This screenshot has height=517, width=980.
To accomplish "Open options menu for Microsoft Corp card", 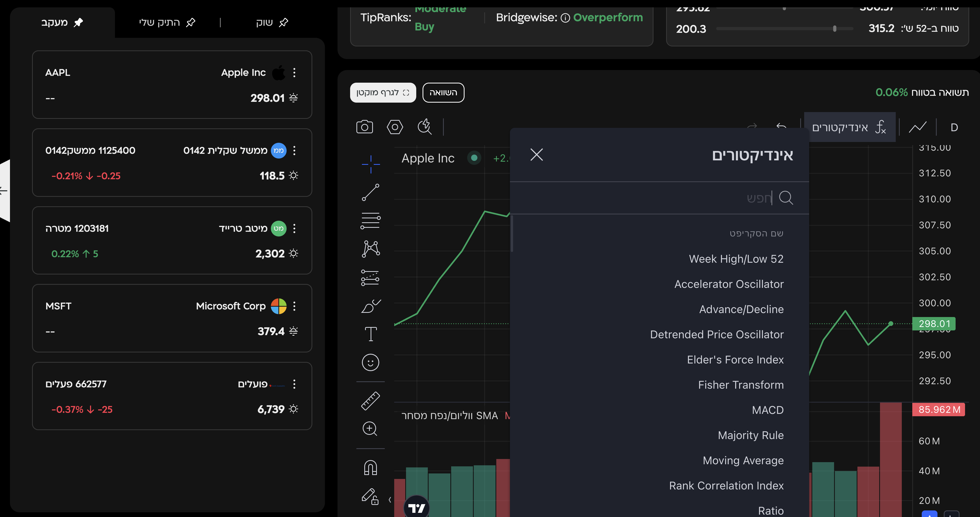I will tap(294, 306).
